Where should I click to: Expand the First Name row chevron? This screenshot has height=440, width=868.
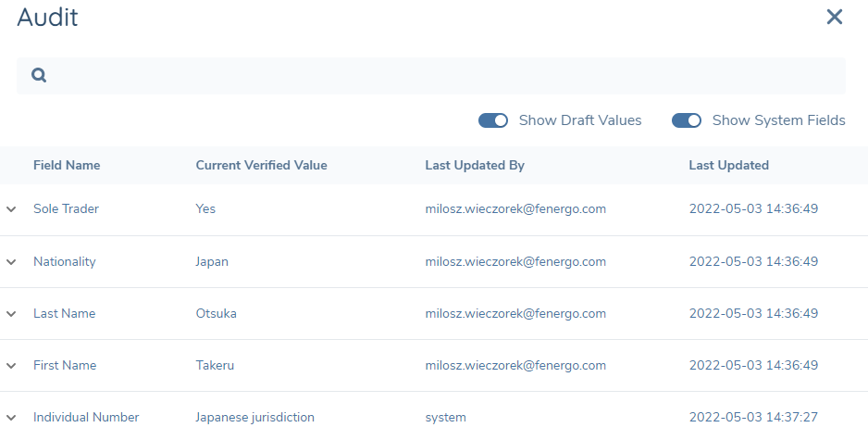(x=11, y=366)
